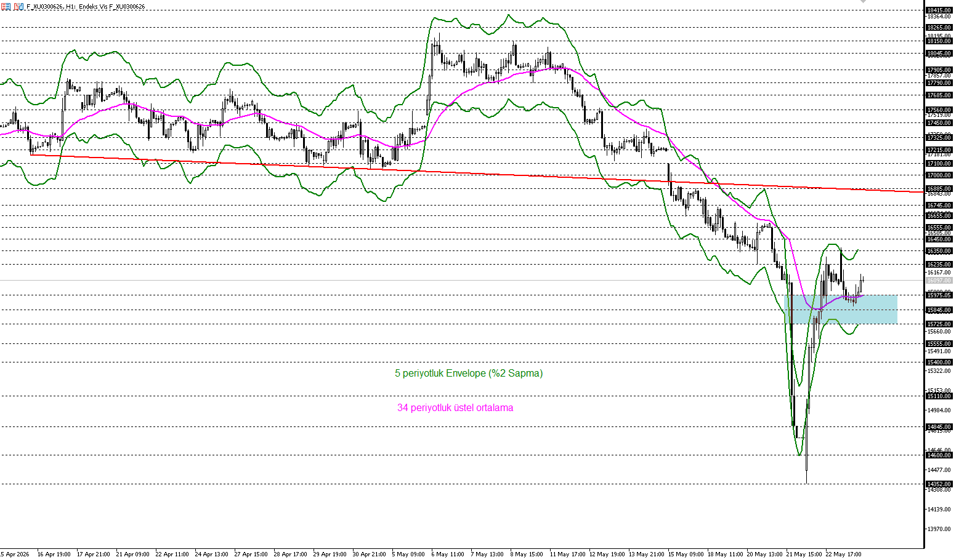Viewport: 959px width, 560px height.
Task: Click the '20 May 13:00' time axis label
Action: coord(764,554)
